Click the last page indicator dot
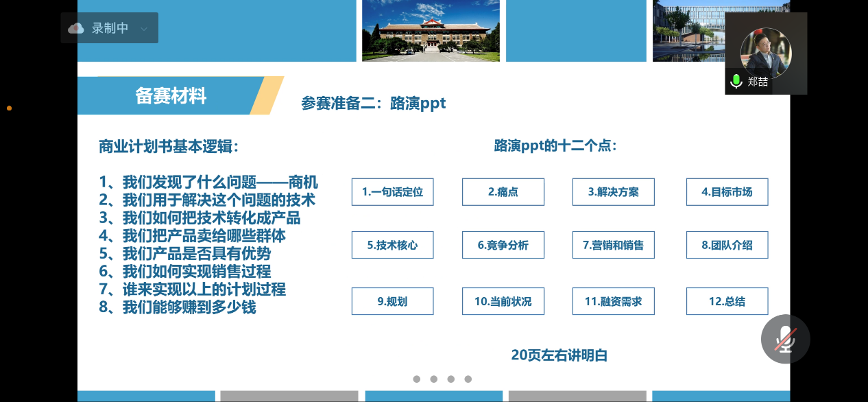The image size is (868, 402). [468, 379]
